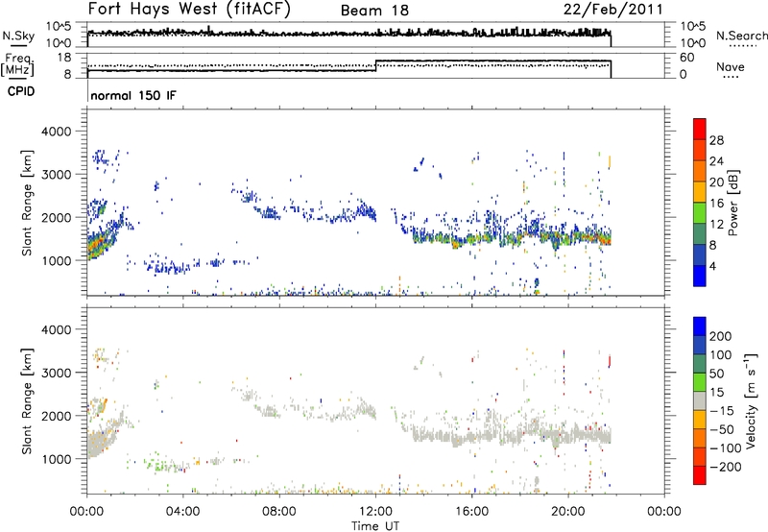Image resolution: width=768 pixels, height=532 pixels.
Task: Click the 'normal 150 IF' mode text
Action: (133, 95)
